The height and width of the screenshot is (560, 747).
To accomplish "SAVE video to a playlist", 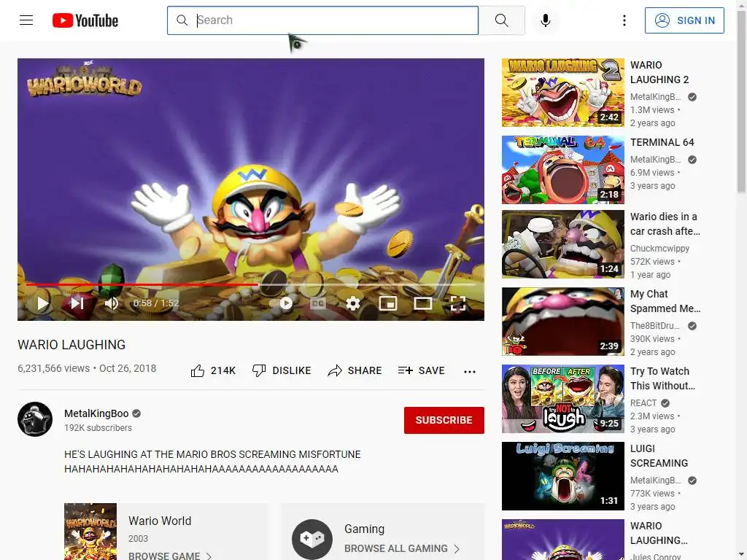I will pyautogui.click(x=421, y=370).
